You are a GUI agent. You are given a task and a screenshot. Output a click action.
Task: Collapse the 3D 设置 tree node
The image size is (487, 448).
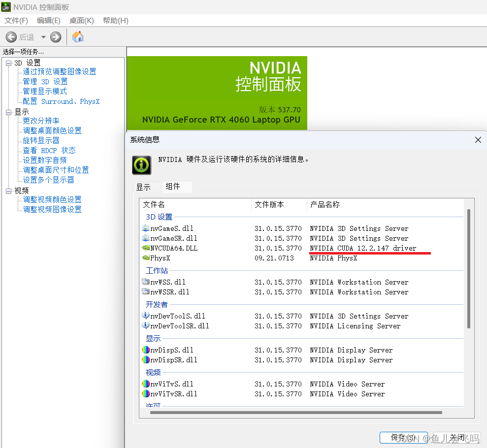9,64
